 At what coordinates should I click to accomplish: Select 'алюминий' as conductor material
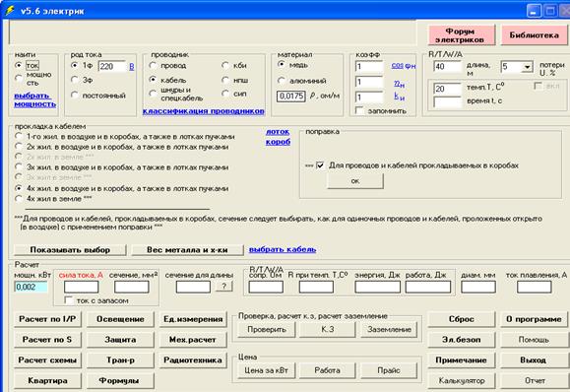pos(281,81)
